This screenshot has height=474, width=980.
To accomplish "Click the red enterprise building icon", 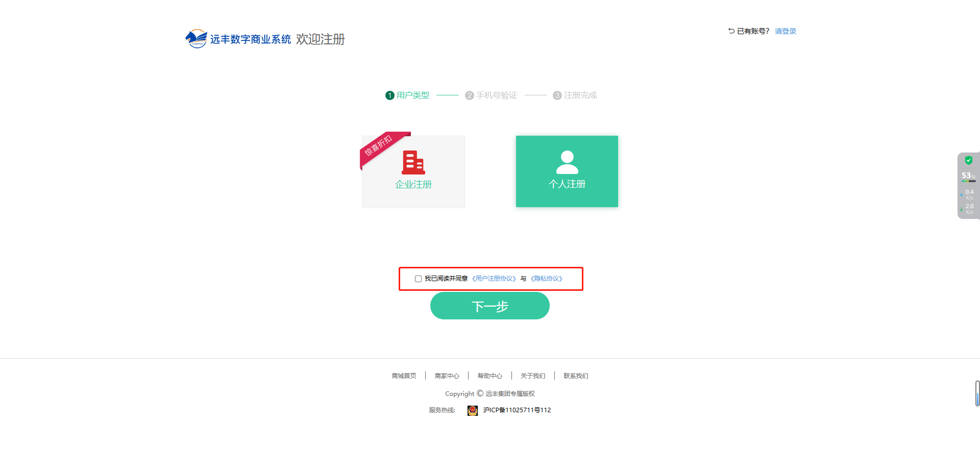I will pyautogui.click(x=413, y=162).
